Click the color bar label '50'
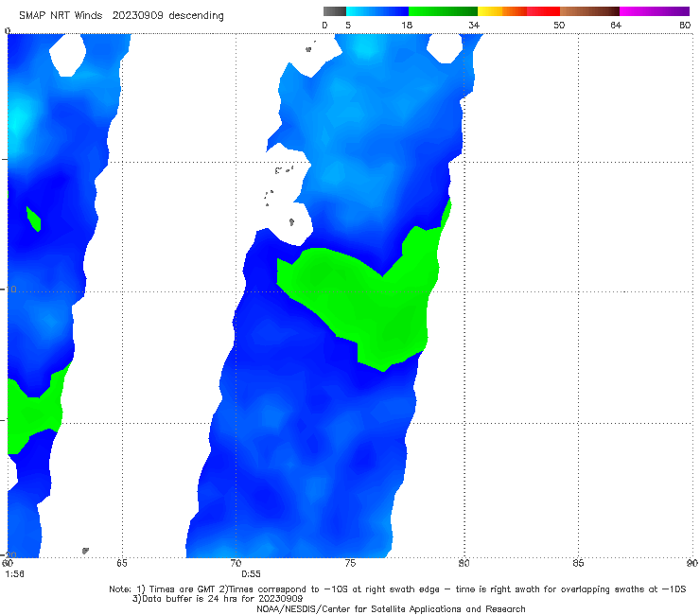This screenshot has height=615, width=700. tap(559, 25)
